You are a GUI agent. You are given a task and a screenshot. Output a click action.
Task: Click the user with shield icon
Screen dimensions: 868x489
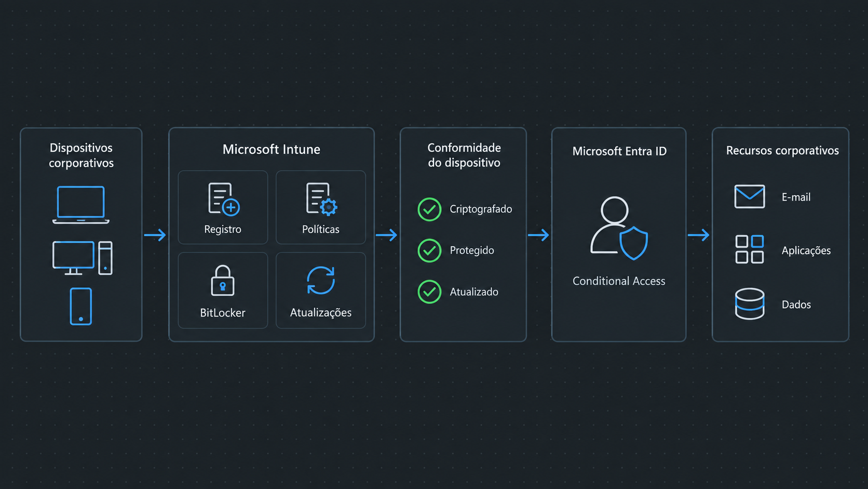tap(619, 228)
